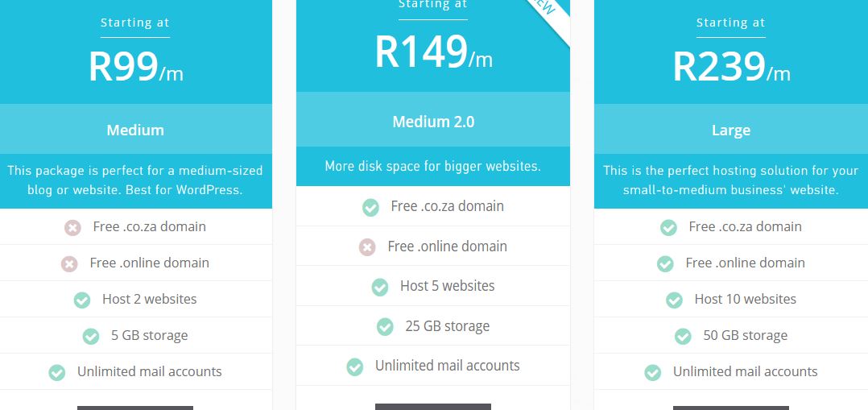
Task: Click the red cross beside Medium's .online domain
Action: click(x=69, y=264)
